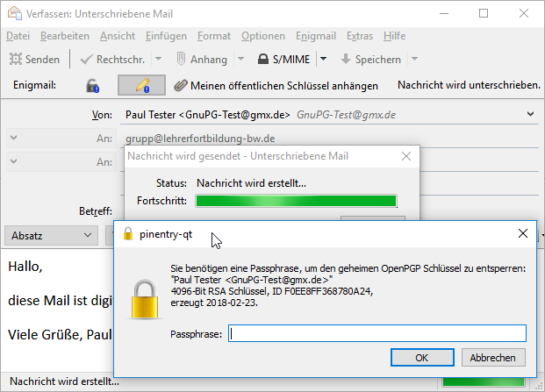Click the Enigmail encryption padlock icon
The width and height of the screenshot is (545, 392).
pos(93,86)
